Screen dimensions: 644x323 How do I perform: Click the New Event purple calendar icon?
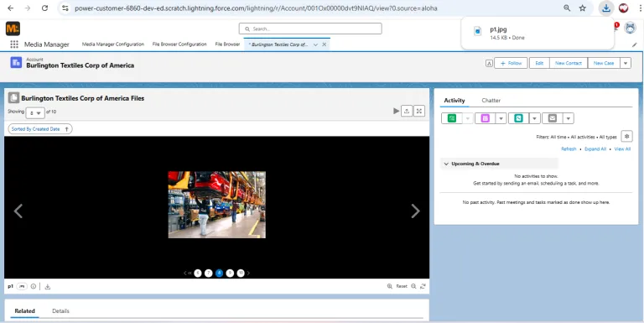coord(486,118)
